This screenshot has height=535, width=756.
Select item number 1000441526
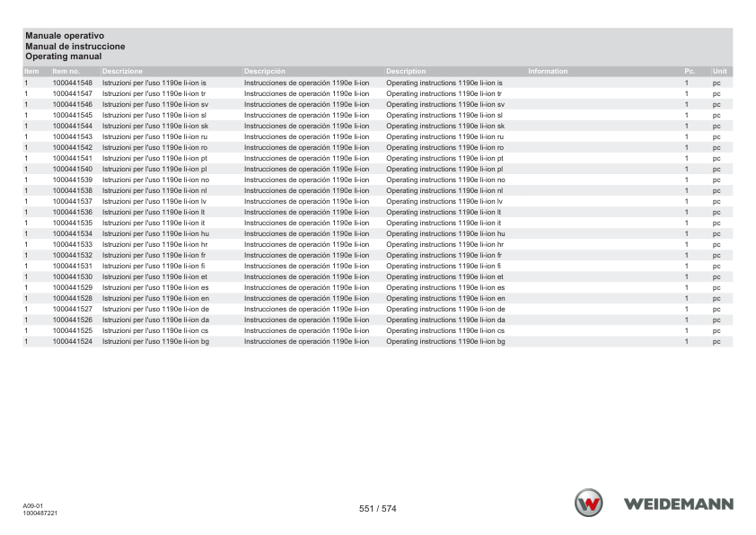73,320
